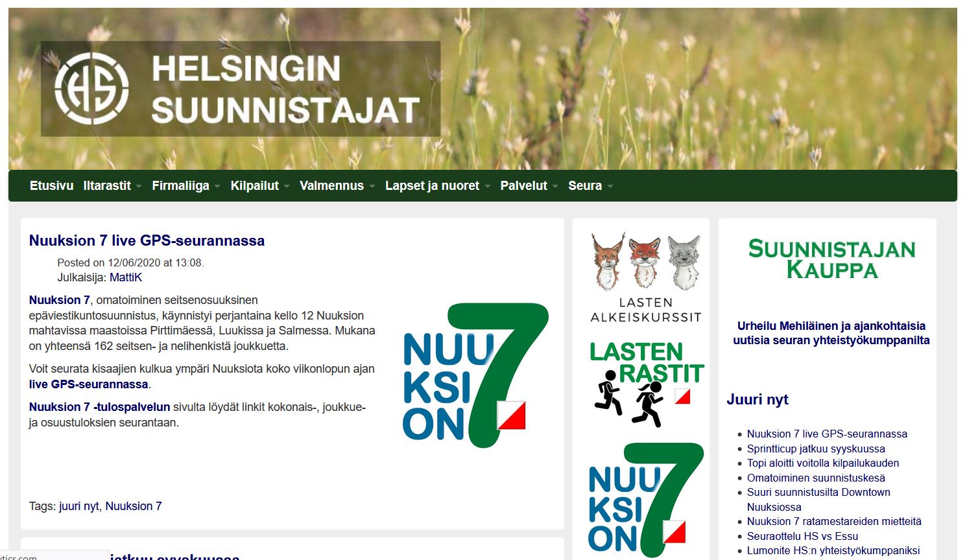Open 'Sprintticup jatkuu syyskuussa' in Juuri nyt
The image size is (967, 560).
pos(815,448)
